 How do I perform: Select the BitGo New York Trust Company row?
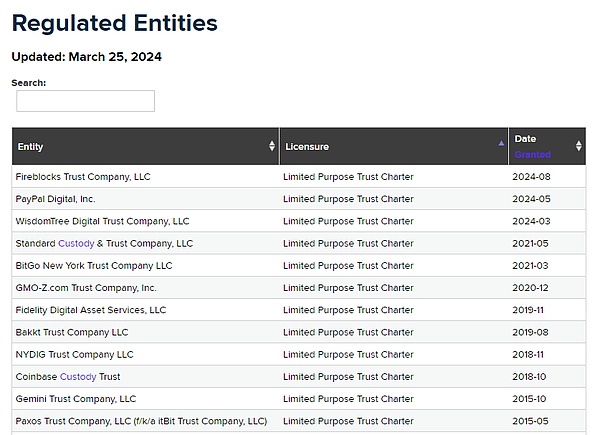point(94,266)
